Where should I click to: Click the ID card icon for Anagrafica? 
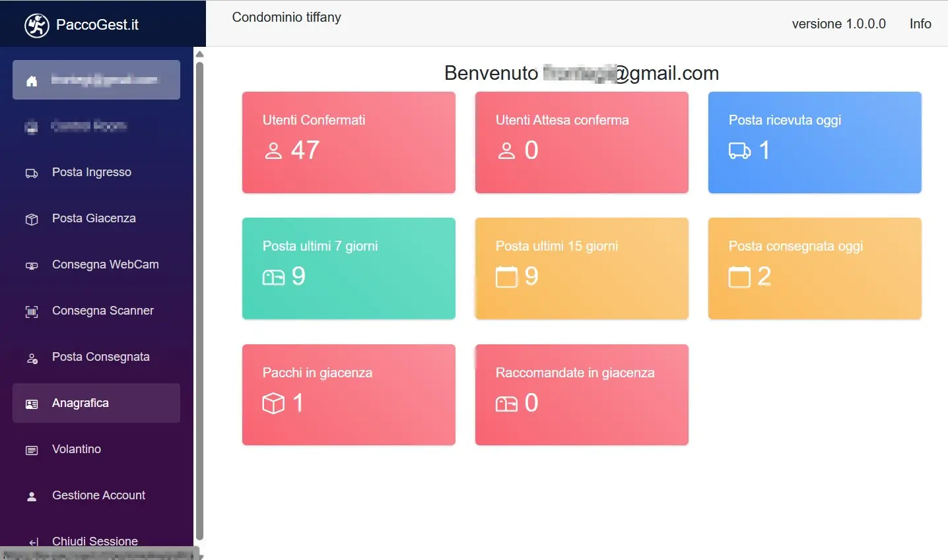(32, 404)
